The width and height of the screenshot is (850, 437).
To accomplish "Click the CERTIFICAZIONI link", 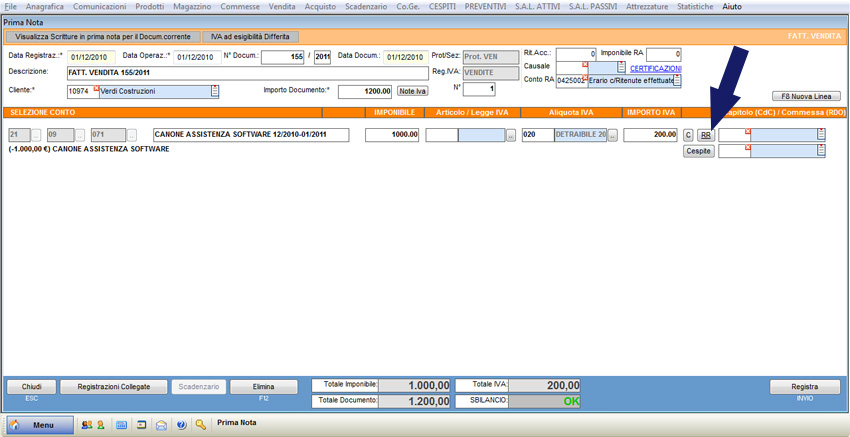I will pyautogui.click(x=655, y=68).
